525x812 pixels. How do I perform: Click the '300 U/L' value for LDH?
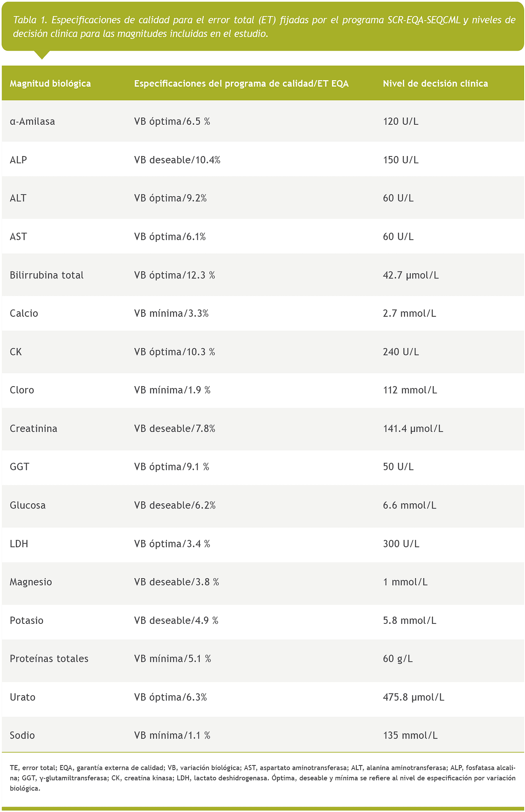click(x=401, y=544)
